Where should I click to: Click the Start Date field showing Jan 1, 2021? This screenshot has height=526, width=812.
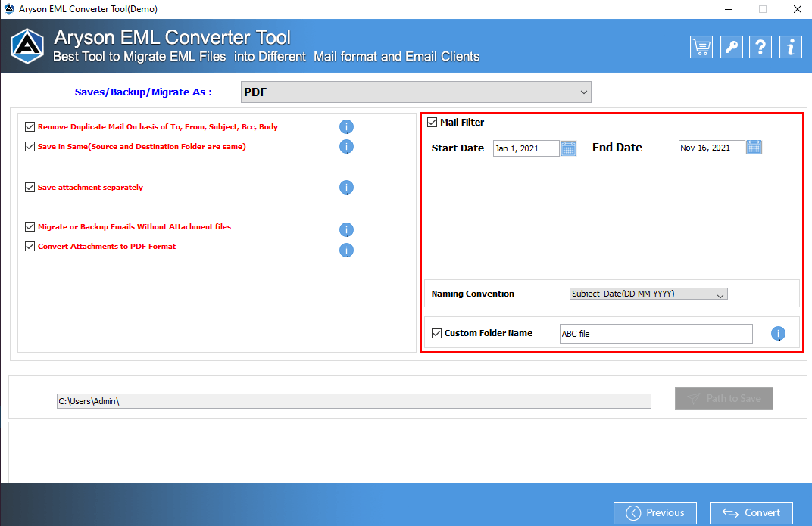[526, 148]
